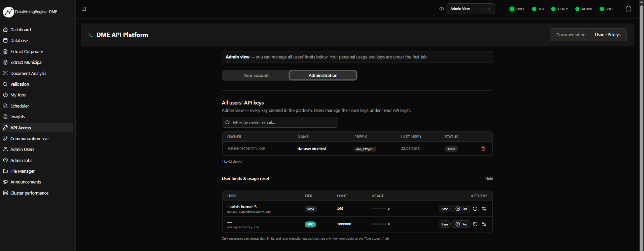Upgrade admin@factentry.com row to Pro
The image size is (644, 251).
click(461, 224)
